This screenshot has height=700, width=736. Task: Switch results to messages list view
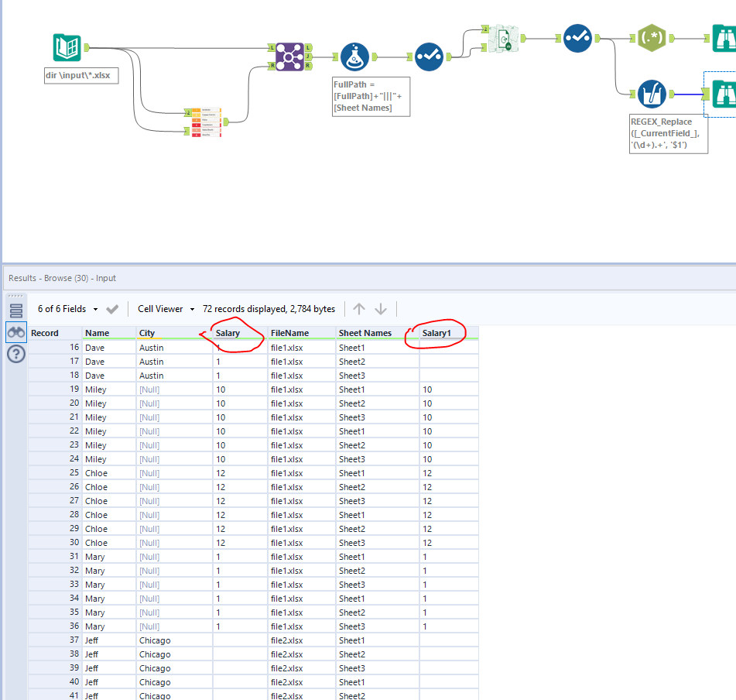pos(16,310)
